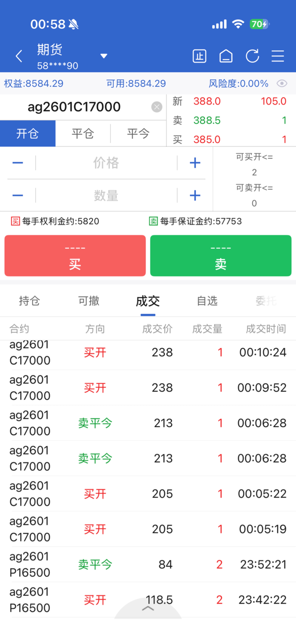Screen dimensions: 296x644
Task: Go to home via house icon
Action: click(x=226, y=56)
